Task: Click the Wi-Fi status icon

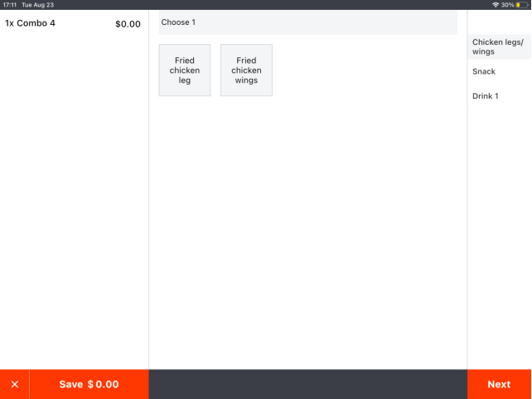Action: (x=496, y=5)
